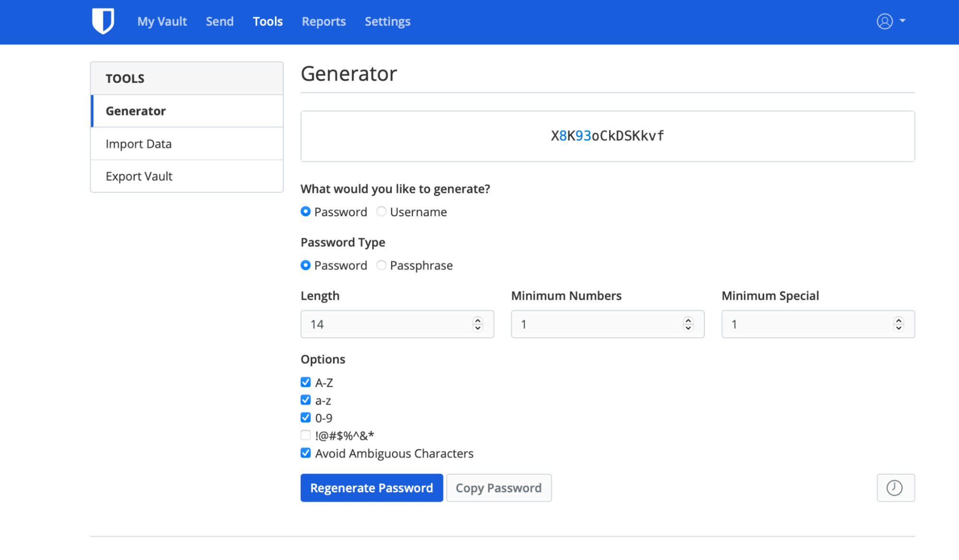
Task: Toggle the 0-9 numbers checkbox
Action: 306,418
